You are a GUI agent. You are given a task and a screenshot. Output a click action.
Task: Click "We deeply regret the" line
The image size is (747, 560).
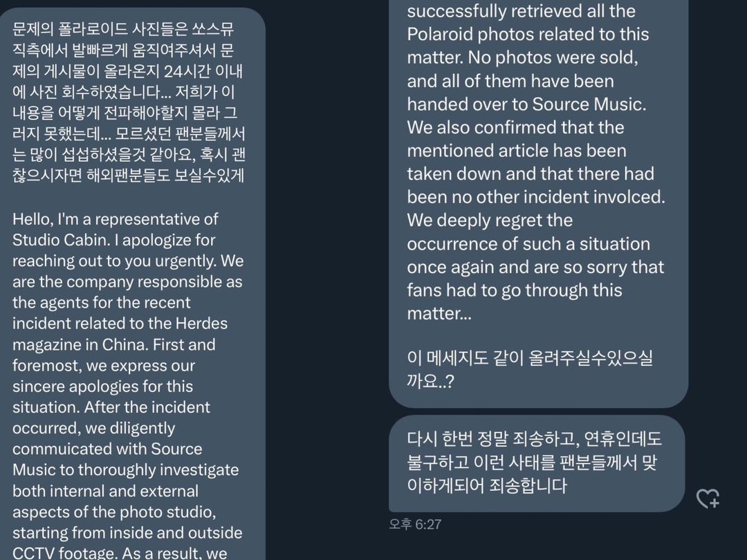point(490,221)
